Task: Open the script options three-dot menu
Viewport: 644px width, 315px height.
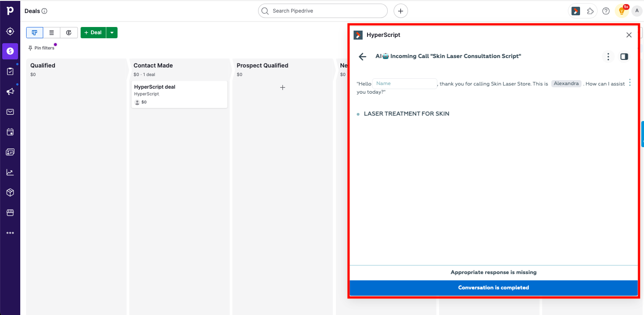Action: tap(608, 56)
